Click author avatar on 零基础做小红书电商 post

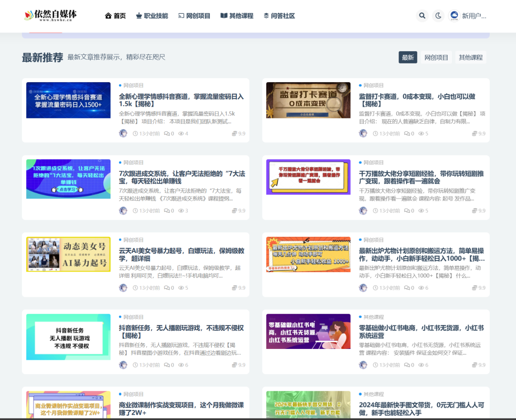363,365
